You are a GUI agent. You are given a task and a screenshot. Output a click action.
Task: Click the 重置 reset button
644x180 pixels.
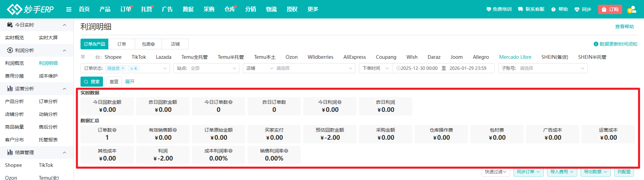pyautogui.click(x=114, y=82)
